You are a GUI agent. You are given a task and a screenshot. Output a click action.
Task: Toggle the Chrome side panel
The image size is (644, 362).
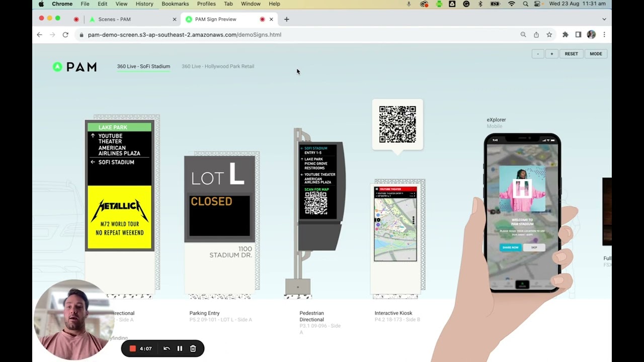coord(578,35)
